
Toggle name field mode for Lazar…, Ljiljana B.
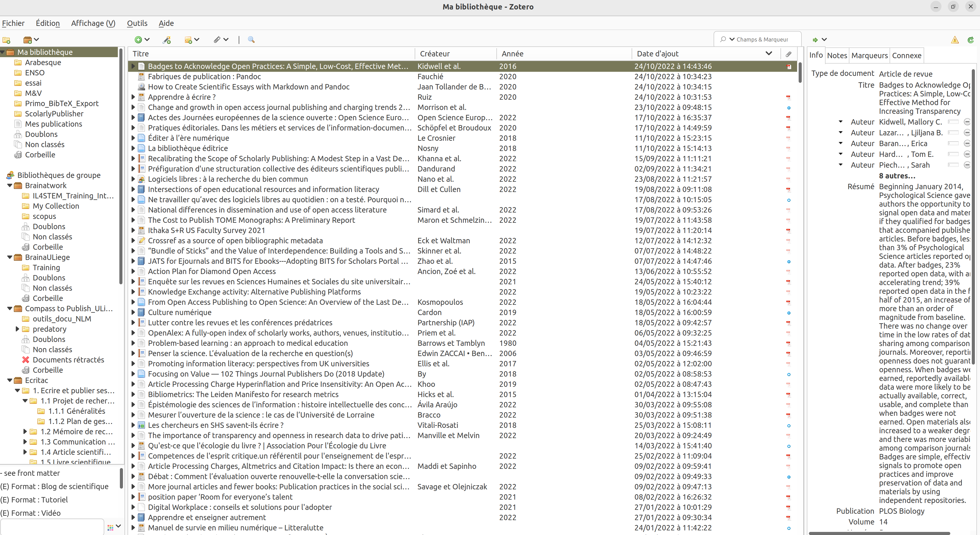[953, 133]
